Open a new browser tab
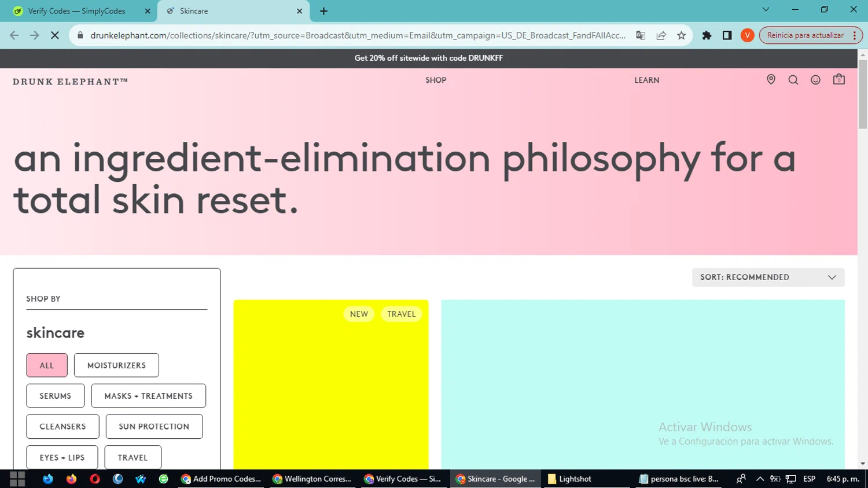868x488 pixels. [323, 11]
